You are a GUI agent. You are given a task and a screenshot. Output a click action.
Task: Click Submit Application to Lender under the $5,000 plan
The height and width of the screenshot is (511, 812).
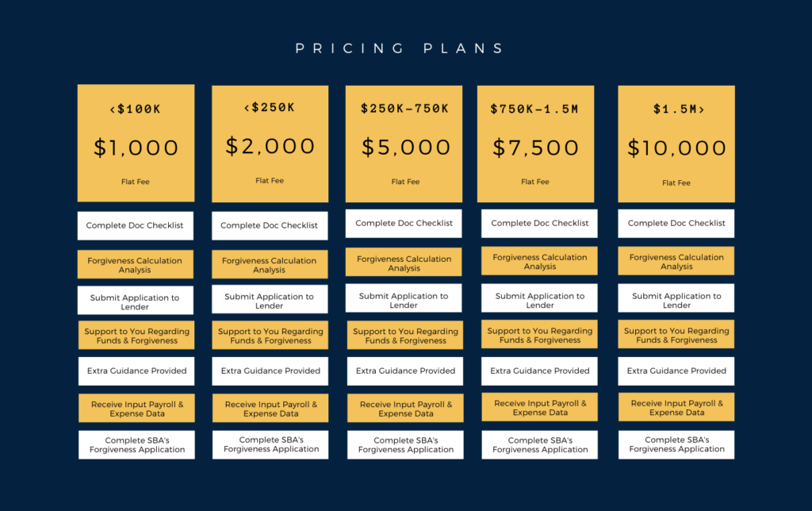pos(404,298)
